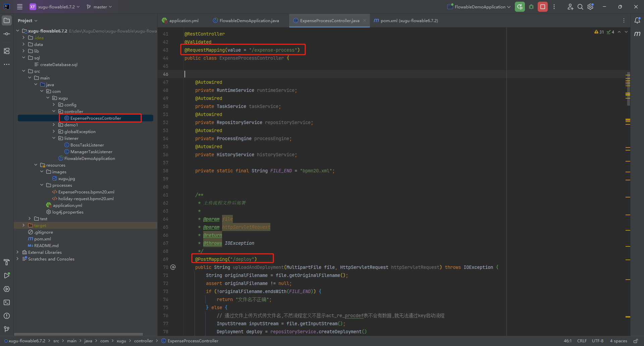Open Search Everywhere magnifier icon
The width and height of the screenshot is (644, 346).
(x=580, y=7)
